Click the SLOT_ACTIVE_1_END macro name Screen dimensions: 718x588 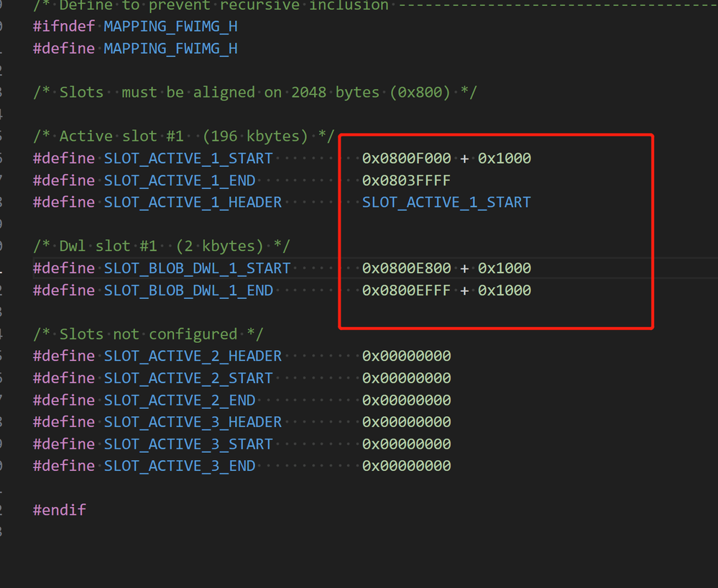pos(180,180)
